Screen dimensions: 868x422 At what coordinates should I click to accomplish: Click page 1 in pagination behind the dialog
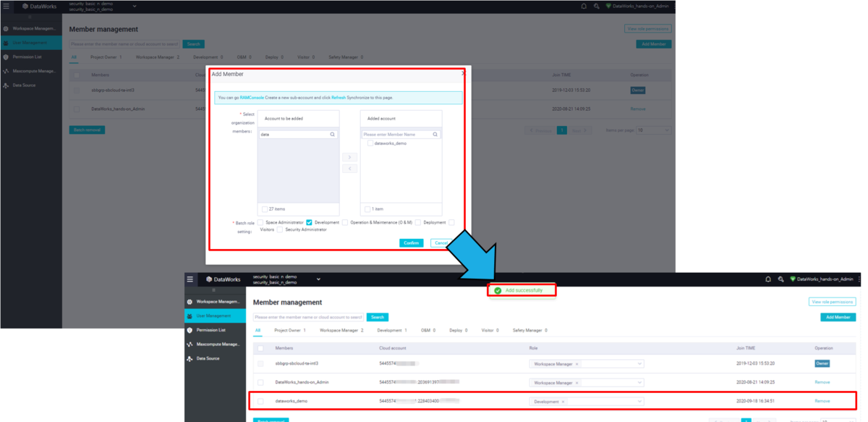click(x=561, y=130)
